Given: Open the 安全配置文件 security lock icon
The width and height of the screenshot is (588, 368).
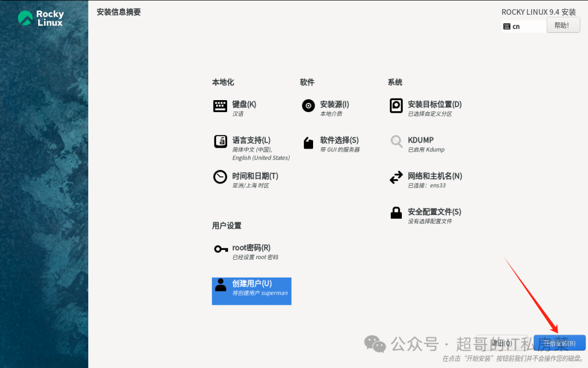Looking at the screenshot, I should (396, 212).
